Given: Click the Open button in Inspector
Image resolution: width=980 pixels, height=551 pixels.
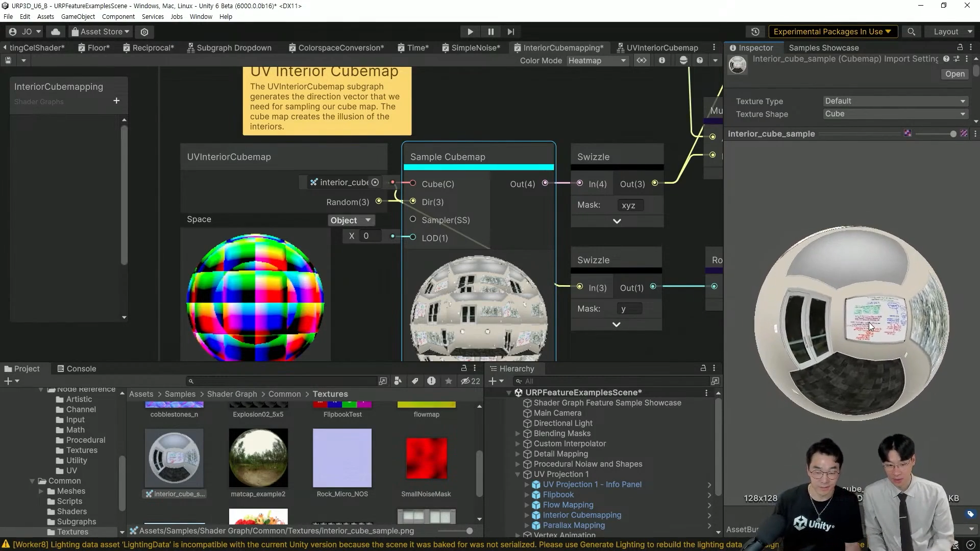Looking at the screenshot, I should tap(954, 74).
